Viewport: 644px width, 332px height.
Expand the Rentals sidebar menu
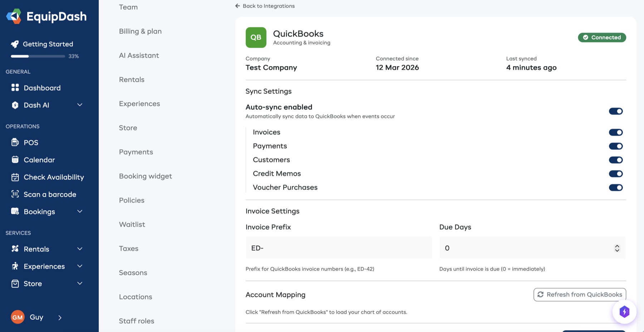pos(79,249)
